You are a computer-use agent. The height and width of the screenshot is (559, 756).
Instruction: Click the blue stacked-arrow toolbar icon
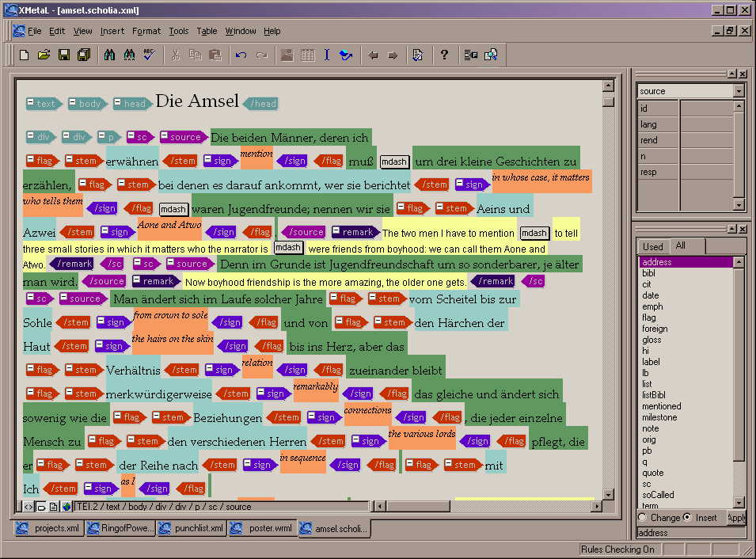point(346,55)
